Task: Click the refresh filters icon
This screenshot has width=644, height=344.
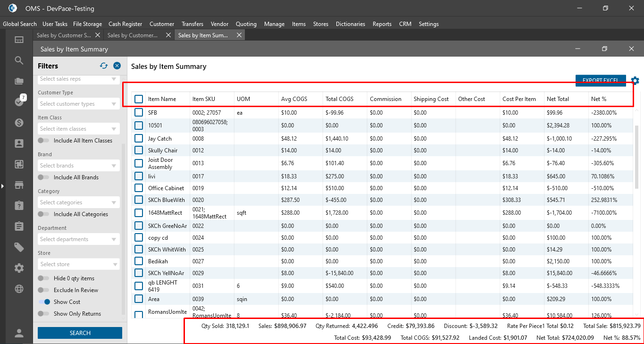Action: (x=104, y=66)
